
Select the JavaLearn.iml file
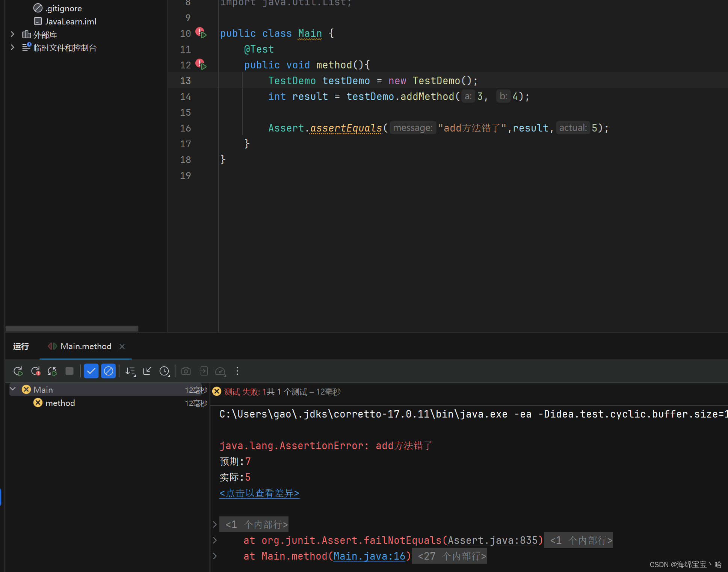pyautogui.click(x=65, y=21)
